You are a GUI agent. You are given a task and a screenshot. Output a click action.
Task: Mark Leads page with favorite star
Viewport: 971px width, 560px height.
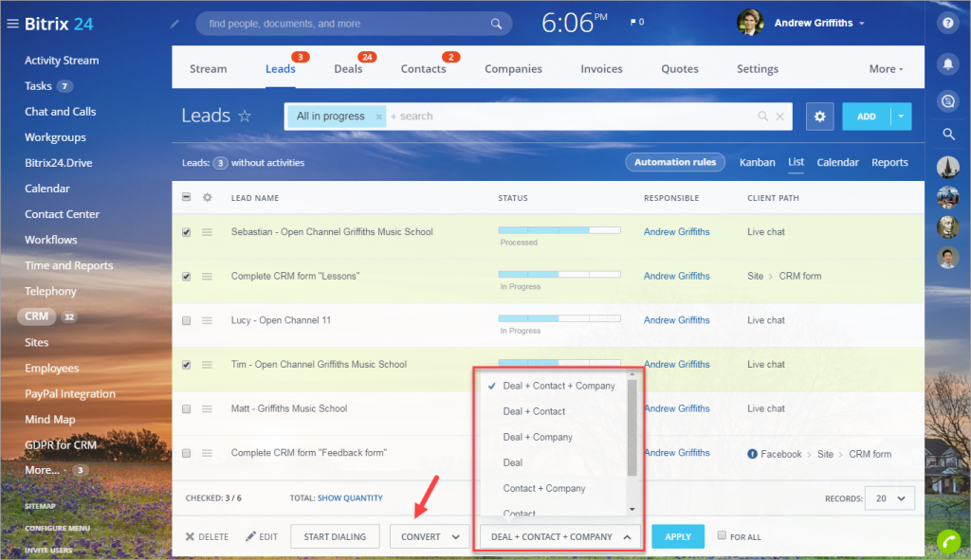point(245,116)
